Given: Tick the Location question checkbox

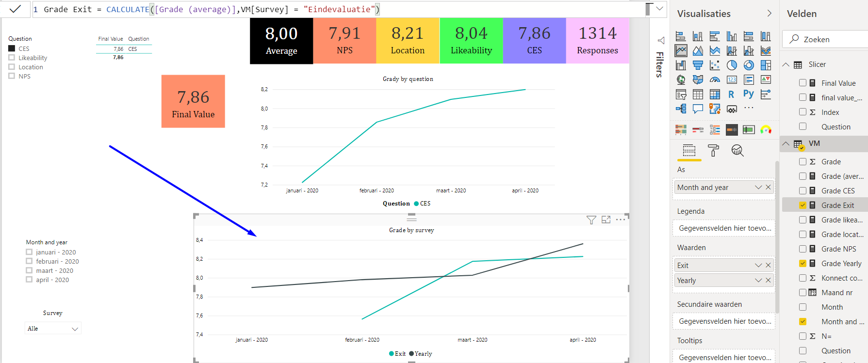Looking at the screenshot, I should click(12, 67).
